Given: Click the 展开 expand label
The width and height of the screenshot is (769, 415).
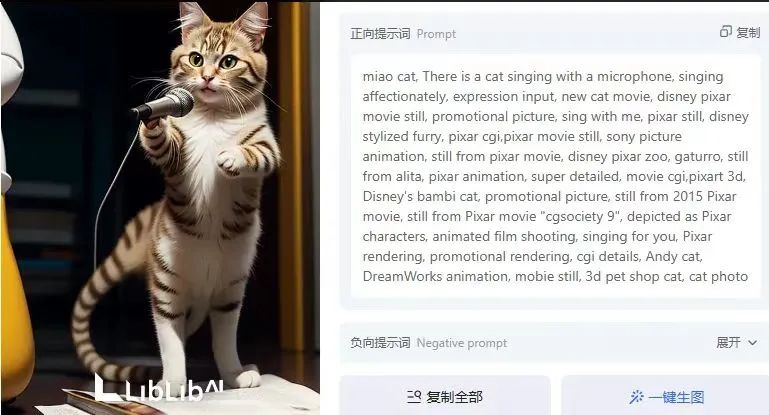Looking at the screenshot, I should tap(728, 342).
